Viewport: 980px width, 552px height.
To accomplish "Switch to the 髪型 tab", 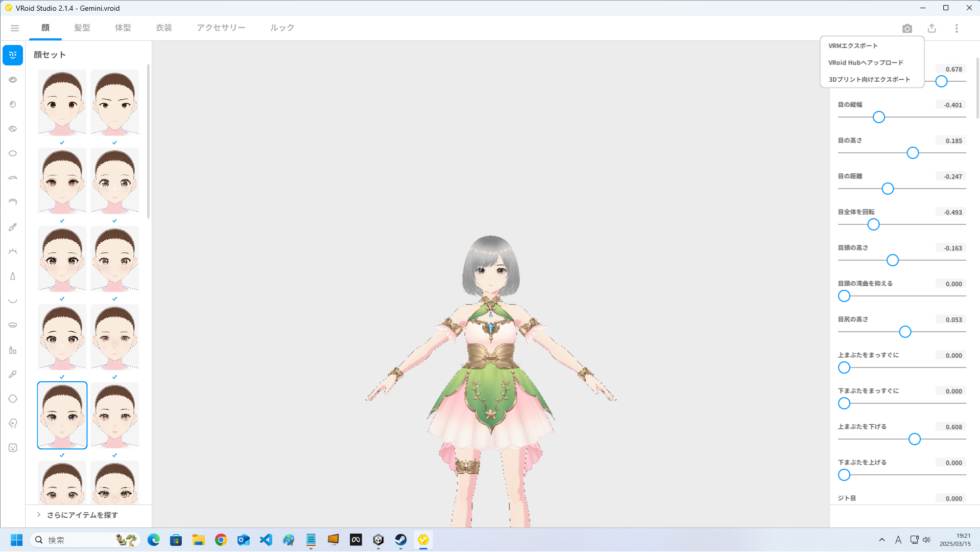I will tap(82, 28).
